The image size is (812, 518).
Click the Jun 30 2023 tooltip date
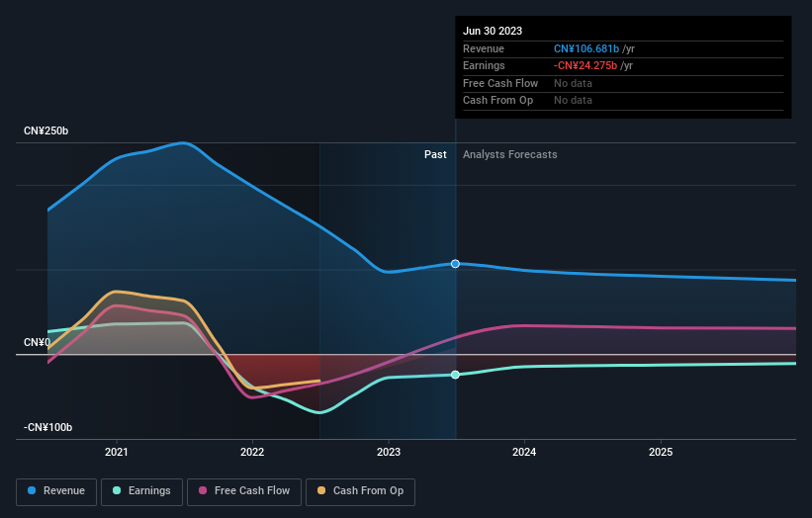tap(493, 31)
